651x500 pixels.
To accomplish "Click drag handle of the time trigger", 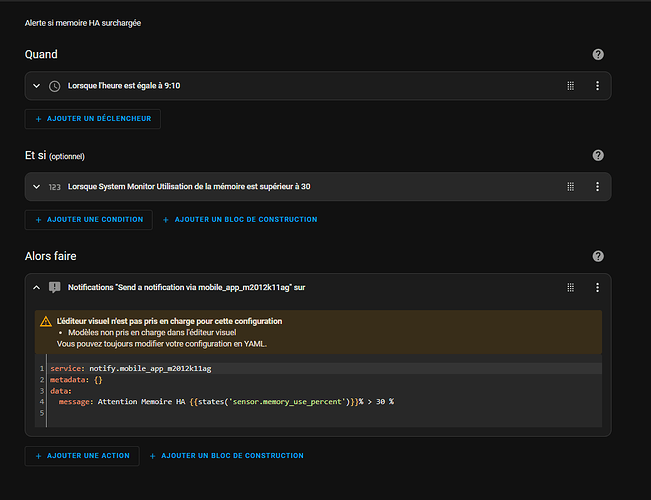I will [571, 86].
